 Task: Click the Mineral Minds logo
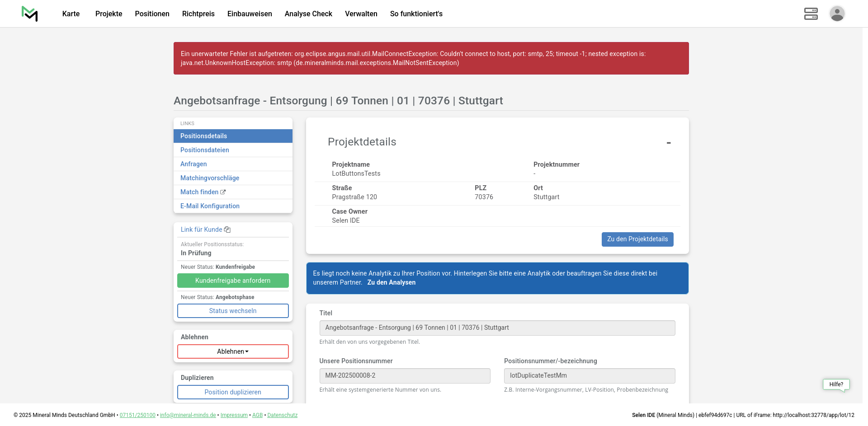[x=30, y=14]
